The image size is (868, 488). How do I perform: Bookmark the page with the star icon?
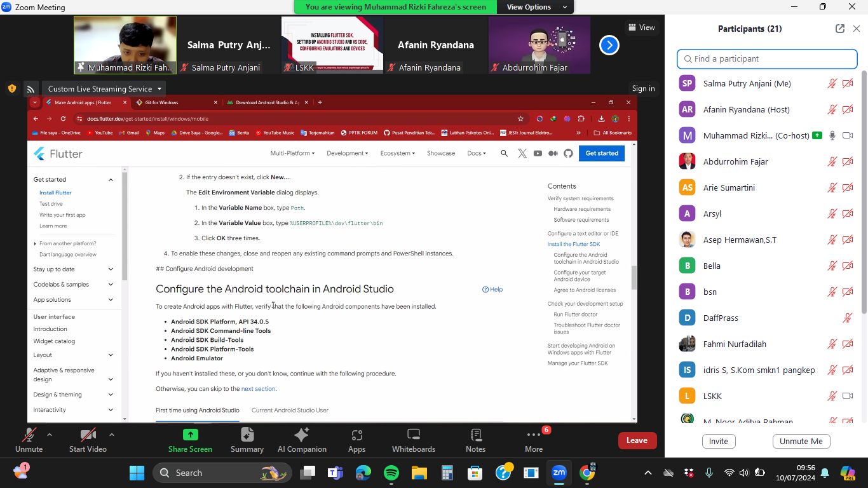point(520,119)
